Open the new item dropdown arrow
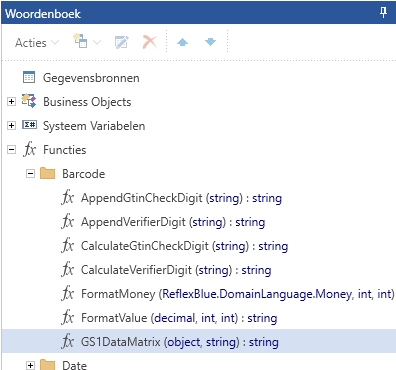 [97, 42]
